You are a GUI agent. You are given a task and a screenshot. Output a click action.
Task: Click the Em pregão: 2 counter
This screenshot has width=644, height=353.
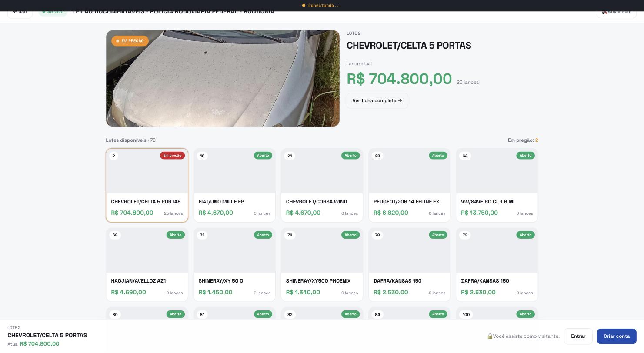tap(523, 140)
